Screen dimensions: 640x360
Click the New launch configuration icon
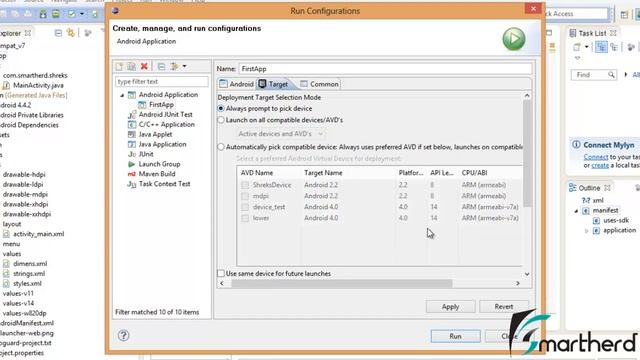coord(119,66)
